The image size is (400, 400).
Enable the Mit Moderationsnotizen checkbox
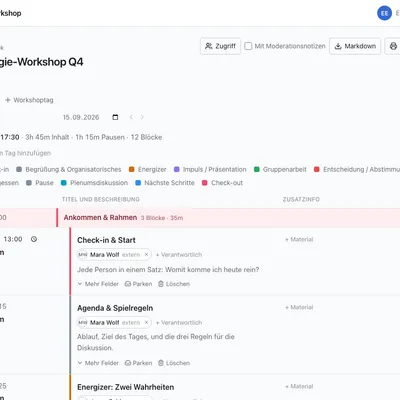pos(248,46)
